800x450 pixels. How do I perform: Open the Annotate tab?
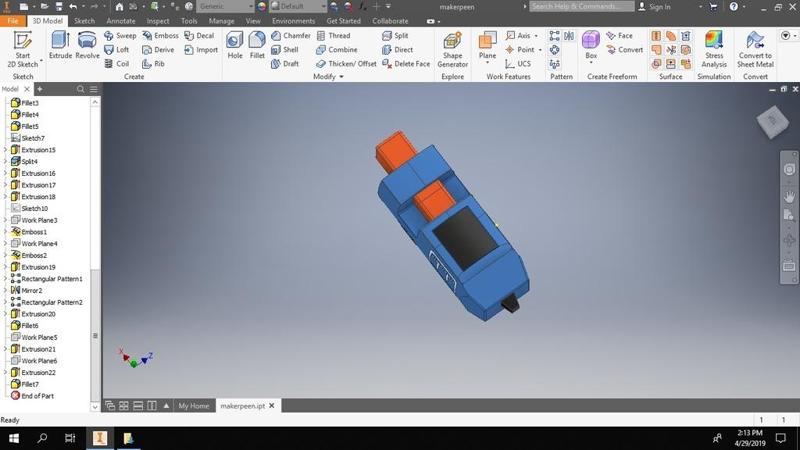[x=121, y=21]
